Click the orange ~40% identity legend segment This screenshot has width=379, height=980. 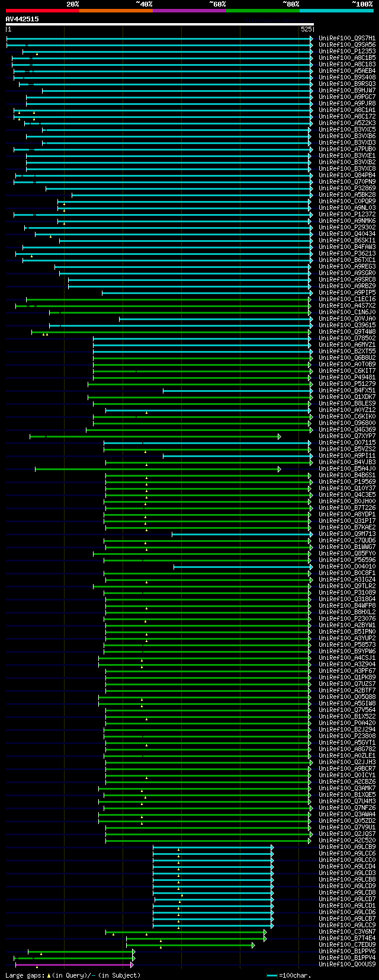pyautogui.click(x=115, y=10)
